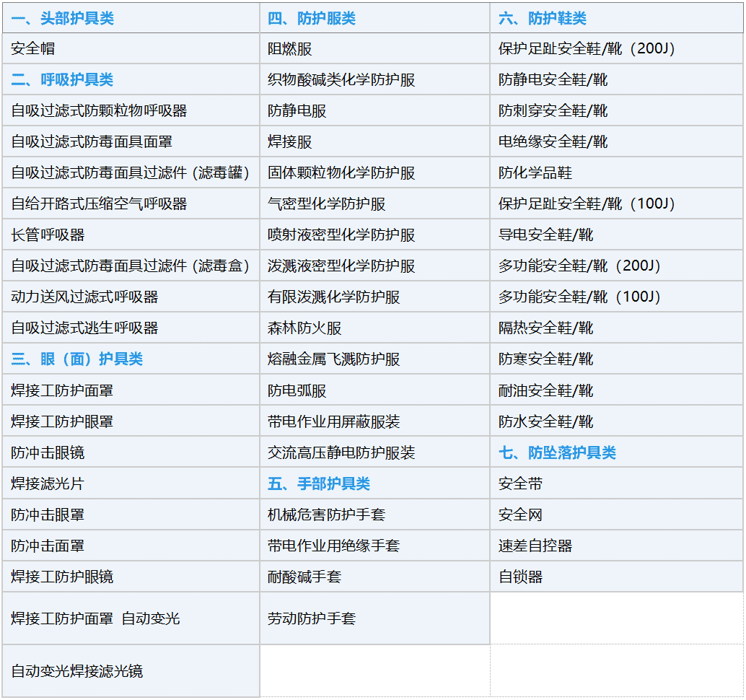Click the heading 五、手部护具类
The image size is (746, 700).
point(319,484)
